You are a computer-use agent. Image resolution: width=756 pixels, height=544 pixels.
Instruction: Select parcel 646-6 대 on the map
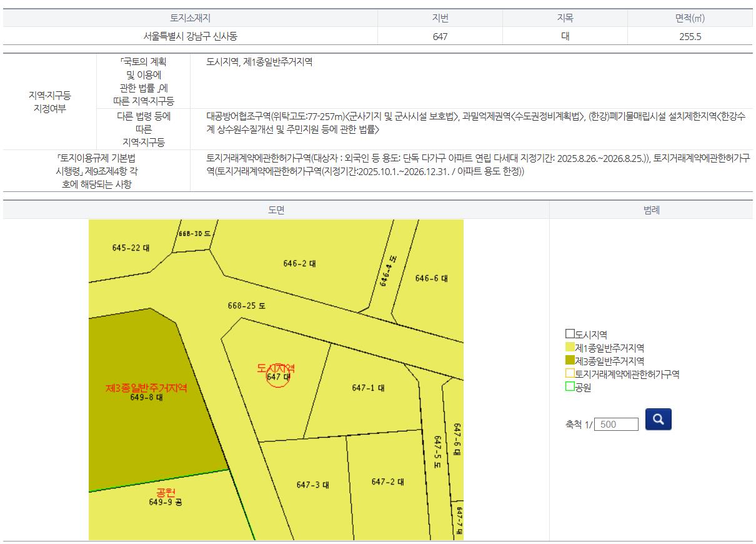pos(431,278)
